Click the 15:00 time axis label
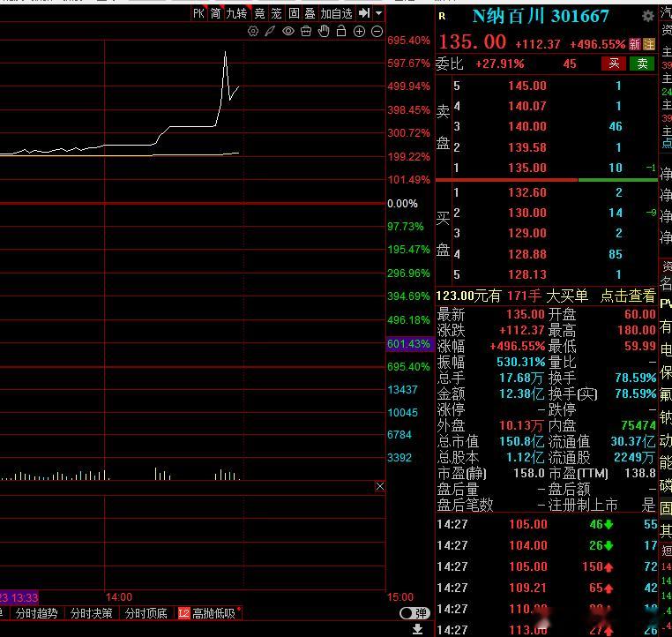Screen dimensions: 672x637 pos(400,597)
